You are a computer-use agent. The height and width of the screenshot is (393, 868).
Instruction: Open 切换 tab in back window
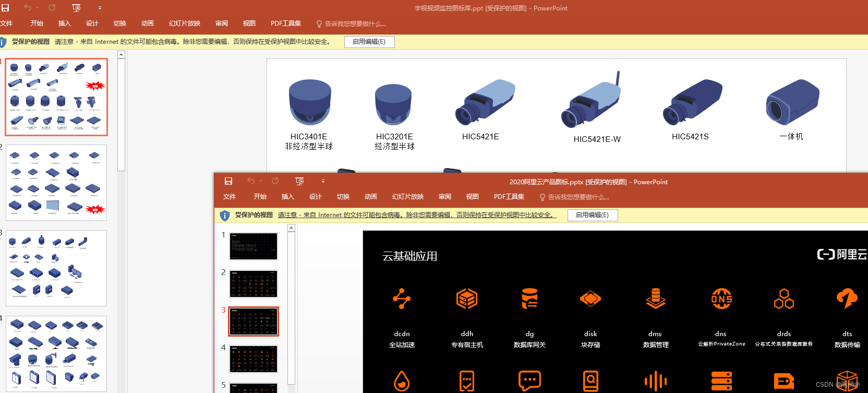pos(120,23)
